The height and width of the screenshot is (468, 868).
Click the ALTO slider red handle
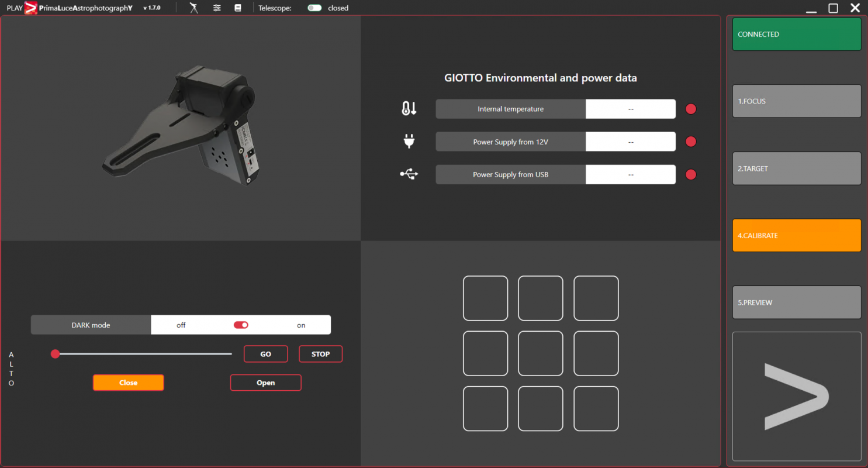pyautogui.click(x=55, y=354)
